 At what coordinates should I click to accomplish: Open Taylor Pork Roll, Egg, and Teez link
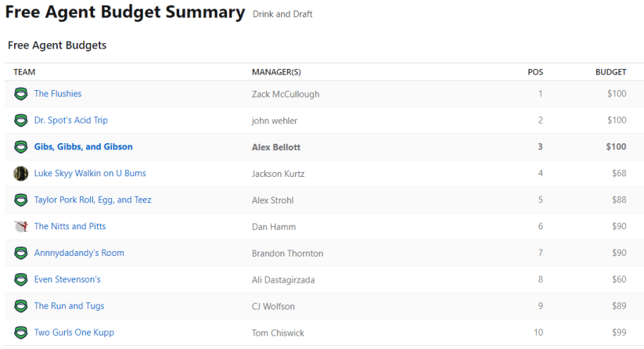click(93, 200)
